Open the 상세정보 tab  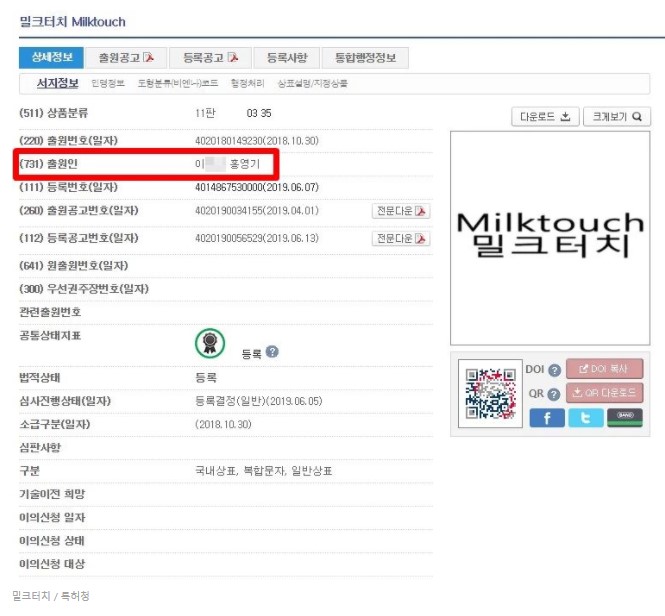pos(51,57)
